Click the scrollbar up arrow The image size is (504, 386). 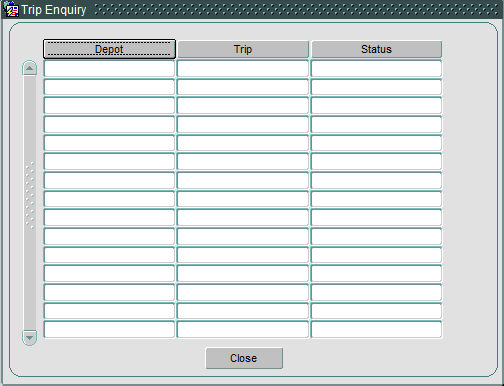click(29, 68)
